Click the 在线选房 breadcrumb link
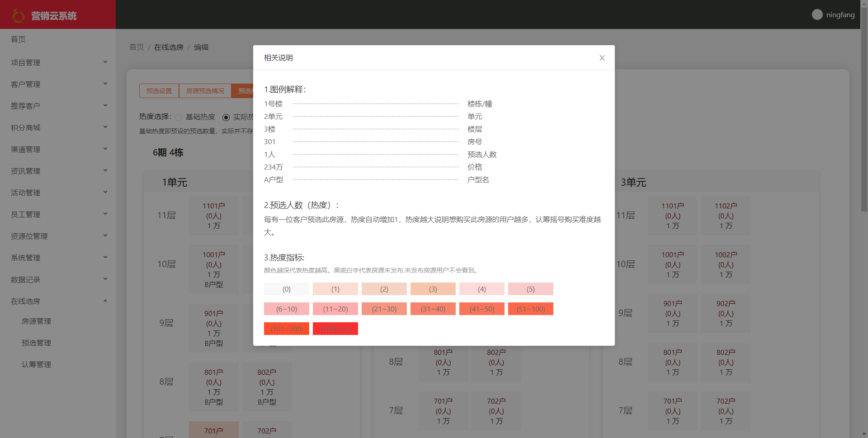 [x=169, y=47]
